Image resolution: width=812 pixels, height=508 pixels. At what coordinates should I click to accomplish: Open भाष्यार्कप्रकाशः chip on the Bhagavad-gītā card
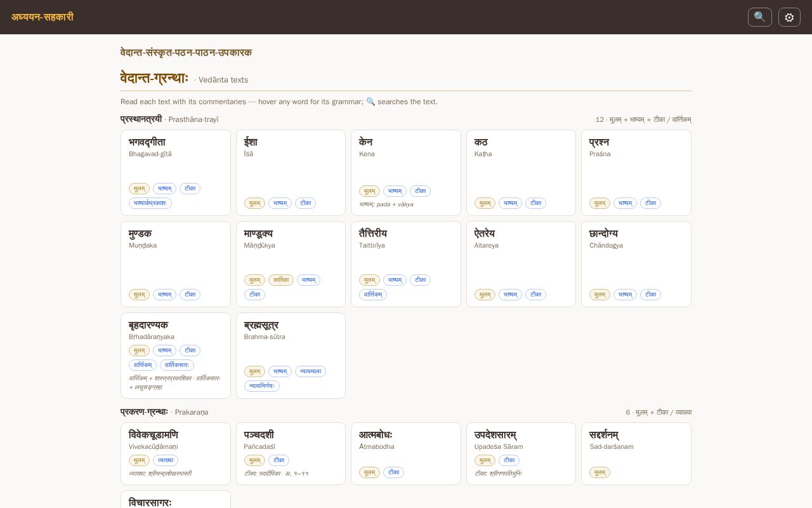(x=150, y=203)
